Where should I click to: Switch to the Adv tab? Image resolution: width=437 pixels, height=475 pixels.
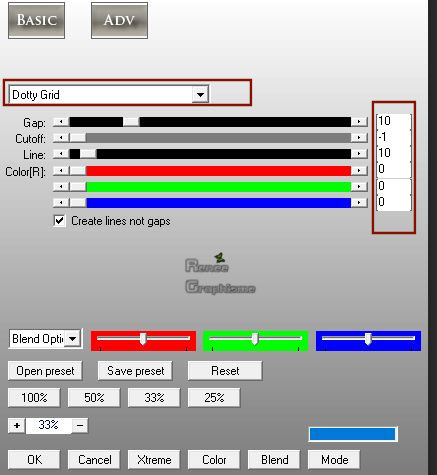119,20
